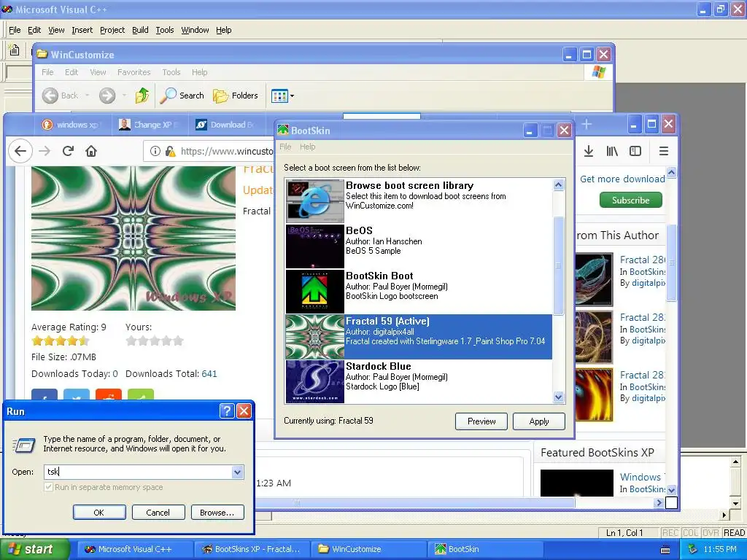Click Back in WinCustomize explorer toolbar
747x560 pixels.
pos(61,96)
